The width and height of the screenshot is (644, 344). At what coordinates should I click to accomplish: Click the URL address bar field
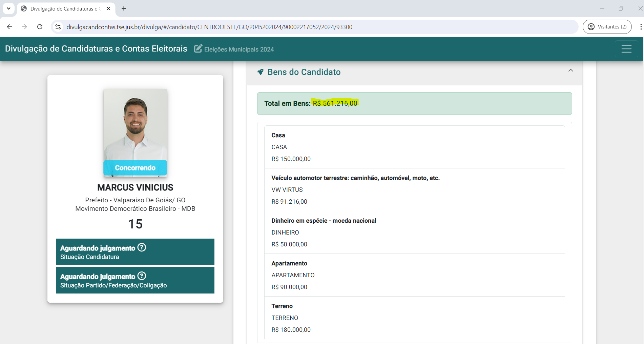[x=305, y=27]
